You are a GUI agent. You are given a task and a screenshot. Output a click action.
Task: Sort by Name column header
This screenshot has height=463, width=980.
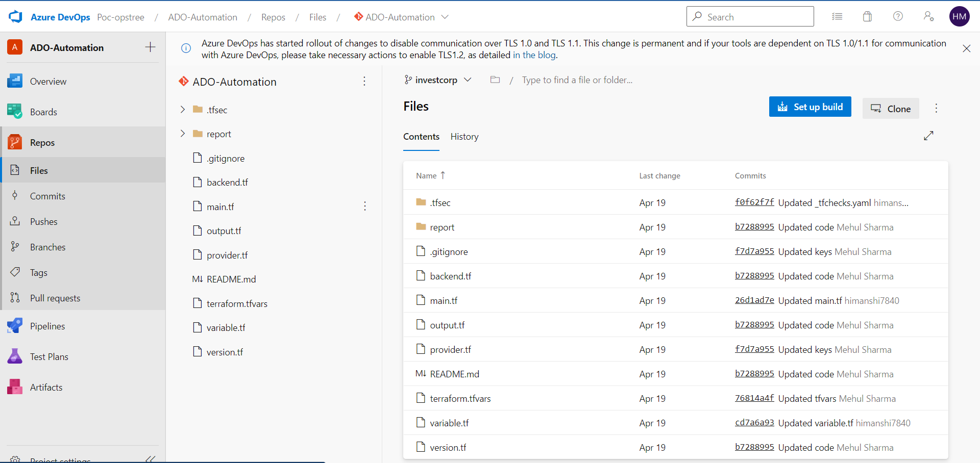click(430, 175)
